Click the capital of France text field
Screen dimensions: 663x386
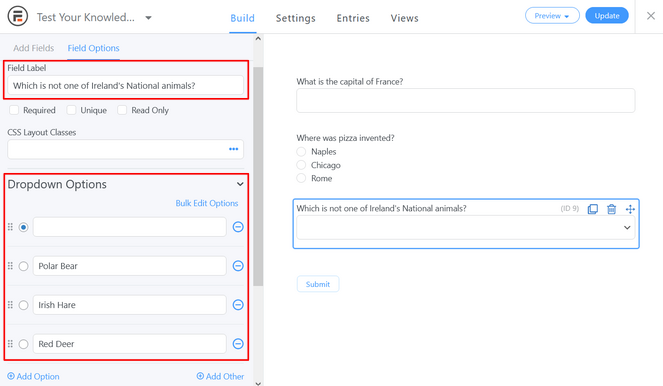[466, 101]
